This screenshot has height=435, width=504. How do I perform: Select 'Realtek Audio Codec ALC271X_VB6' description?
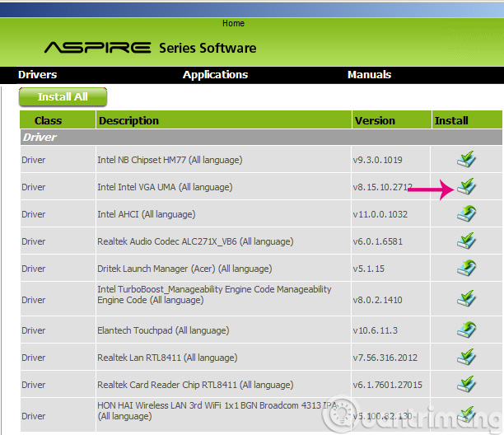click(x=195, y=241)
